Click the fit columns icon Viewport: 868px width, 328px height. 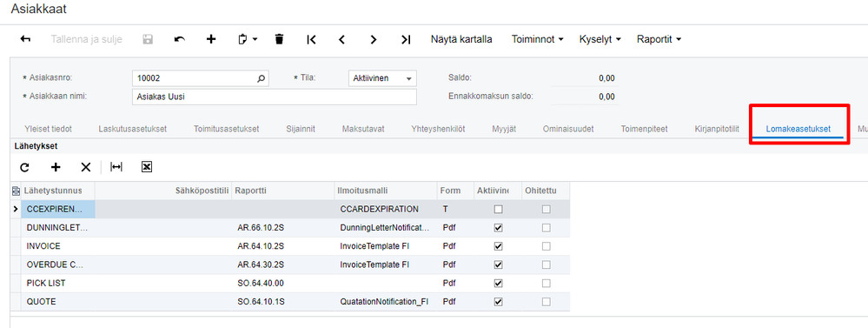pyautogui.click(x=116, y=167)
